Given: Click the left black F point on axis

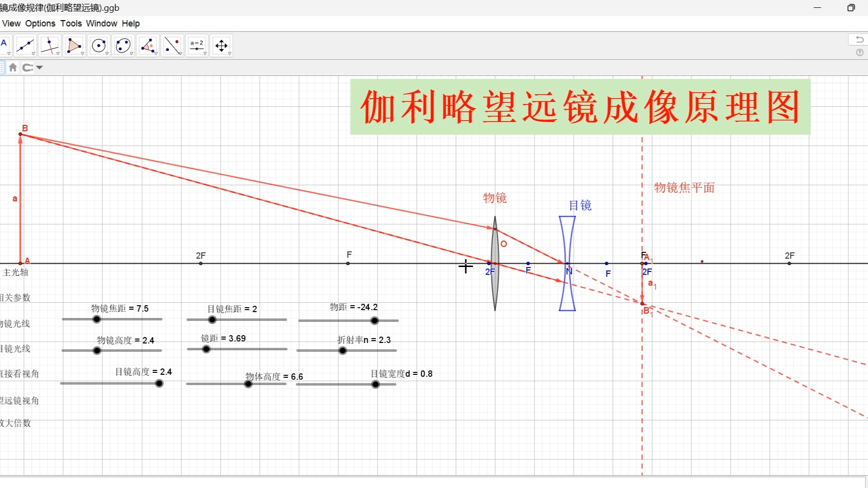Looking at the screenshot, I should click(348, 264).
